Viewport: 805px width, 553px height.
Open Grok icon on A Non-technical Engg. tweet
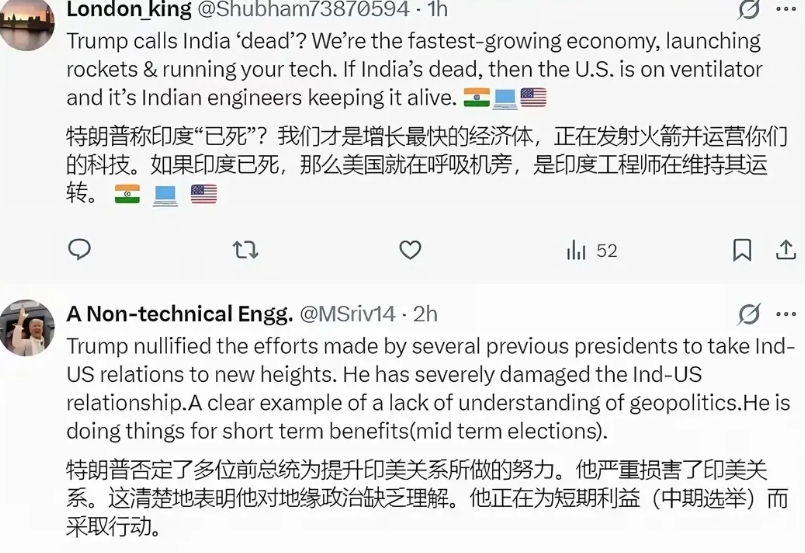click(748, 314)
